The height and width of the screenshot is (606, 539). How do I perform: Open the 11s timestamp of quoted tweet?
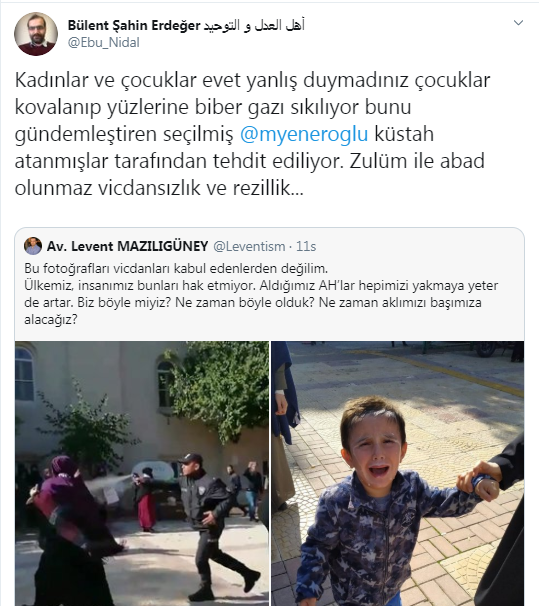(x=306, y=246)
